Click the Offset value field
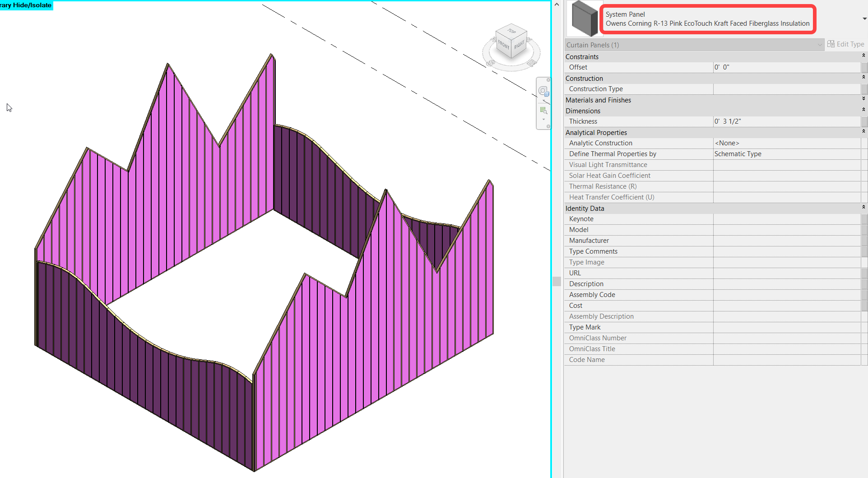 point(785,67)
